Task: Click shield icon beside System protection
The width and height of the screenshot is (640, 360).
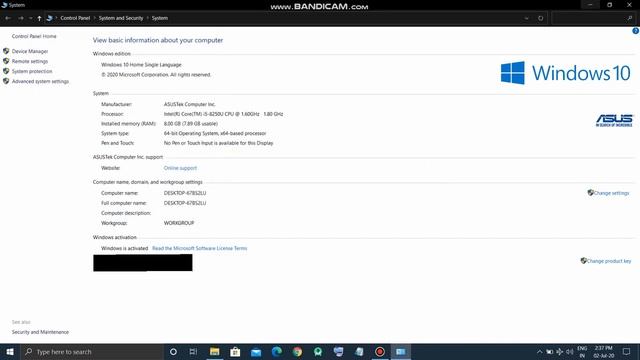Action: (x=6, y=71)
